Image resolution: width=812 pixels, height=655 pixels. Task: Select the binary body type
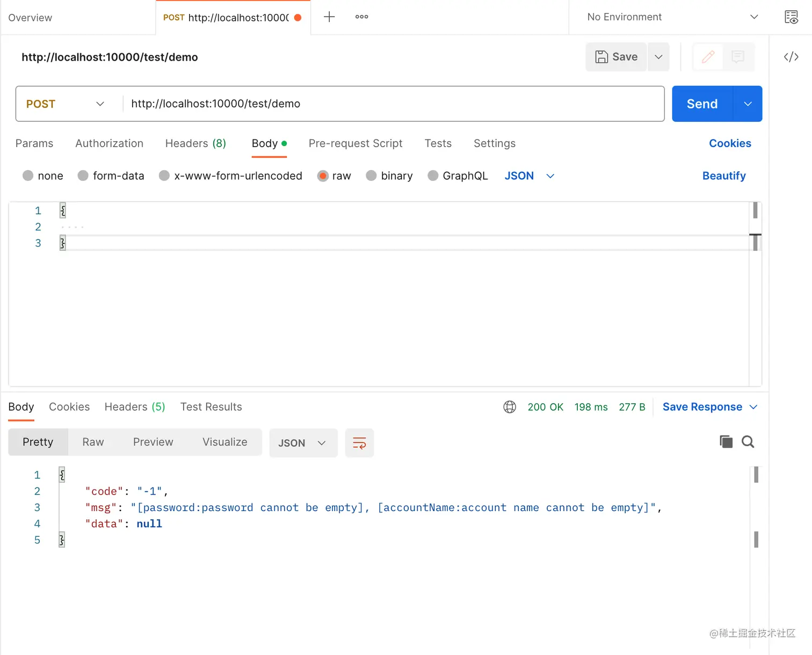(x=371, y=176)
